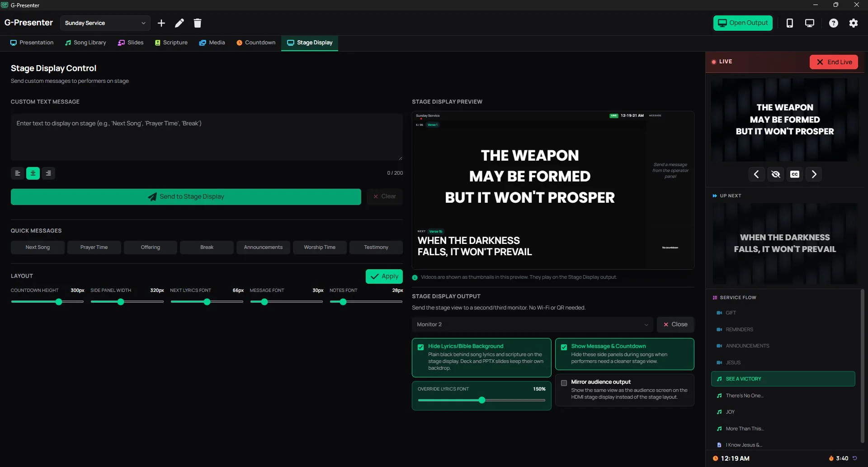Send the Announcements quick message
Viewport: 868px width, 467px height.
(x=263, y=248)
